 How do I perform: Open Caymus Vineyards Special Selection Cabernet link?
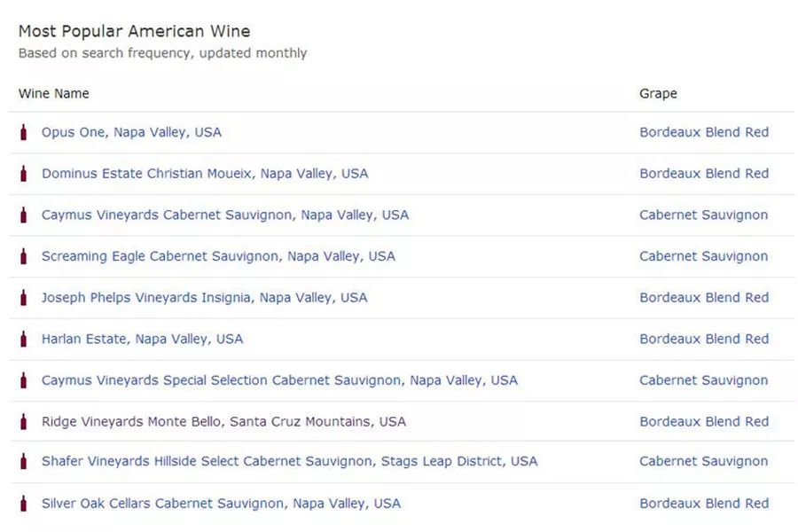[279, 380]
